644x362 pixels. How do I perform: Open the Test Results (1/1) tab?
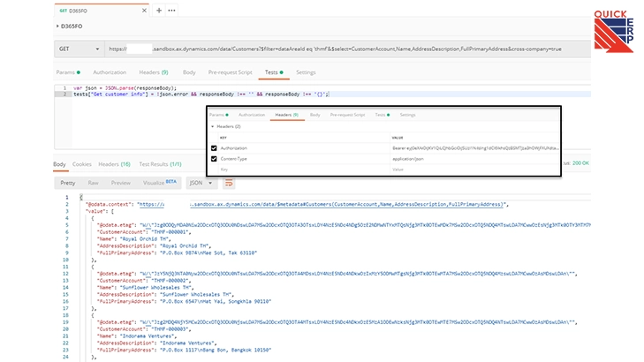point(160,164)
